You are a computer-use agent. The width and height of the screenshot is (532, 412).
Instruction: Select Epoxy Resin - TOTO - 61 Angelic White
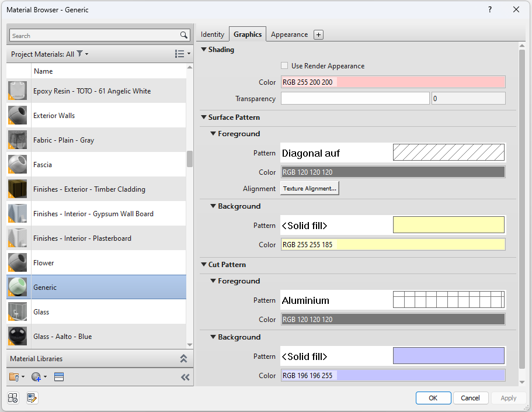(x=96, y=91)
